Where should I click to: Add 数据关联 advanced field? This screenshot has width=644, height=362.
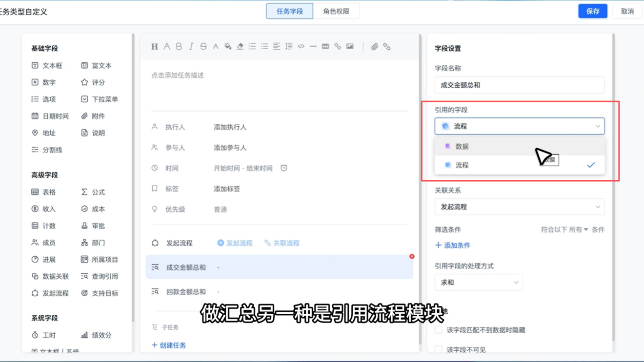[50, 276]
